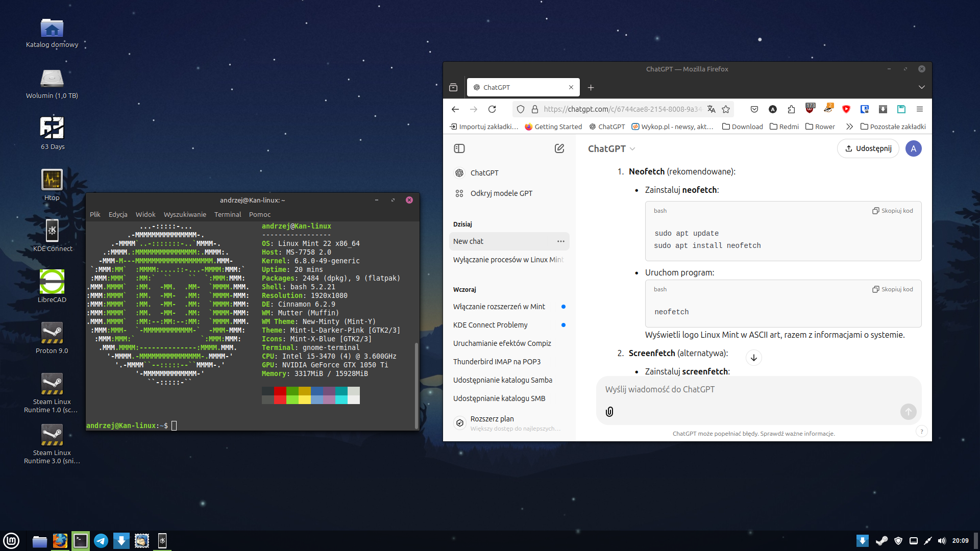Copy the neofetch code block
980x551 pixels.
coord(892,289)
